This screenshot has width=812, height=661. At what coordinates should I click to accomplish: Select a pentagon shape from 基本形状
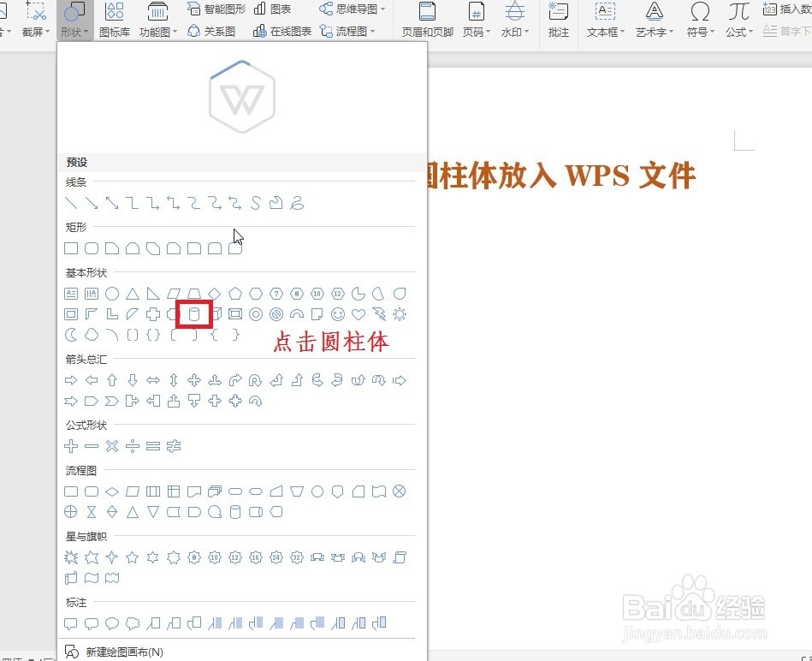(234, 293)
